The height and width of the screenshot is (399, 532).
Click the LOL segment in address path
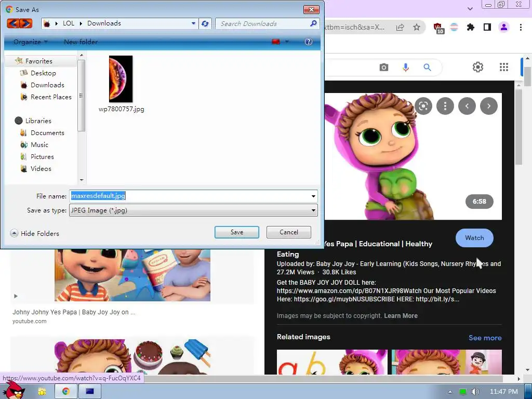point(68,23)
